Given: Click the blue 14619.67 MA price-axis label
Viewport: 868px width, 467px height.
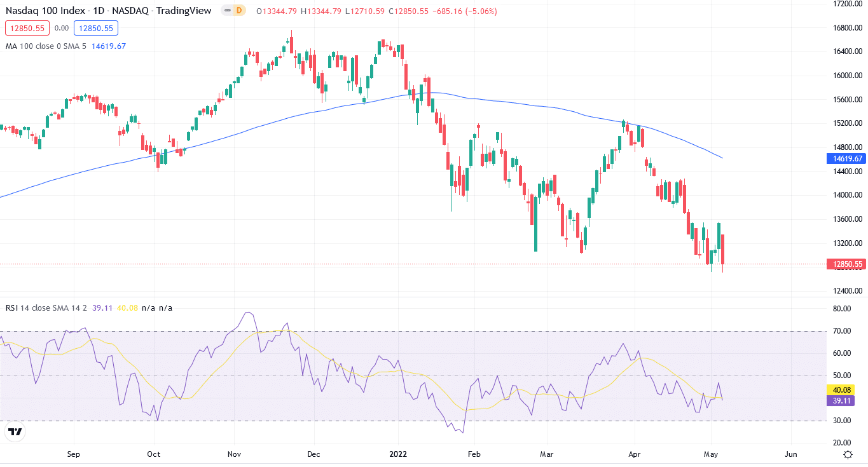Looking at the screenshot, I should pyautogui.click(x=845, y=159).
